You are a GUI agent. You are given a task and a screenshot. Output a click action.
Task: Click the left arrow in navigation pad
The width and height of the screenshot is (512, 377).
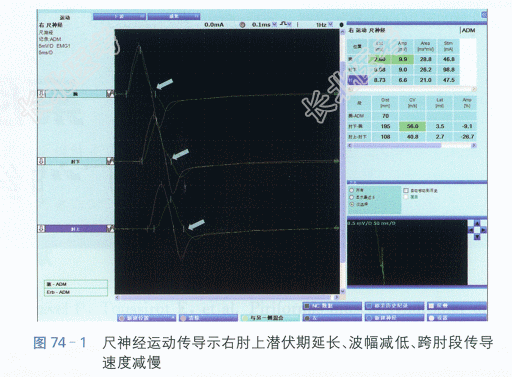[x=471, y=230]
